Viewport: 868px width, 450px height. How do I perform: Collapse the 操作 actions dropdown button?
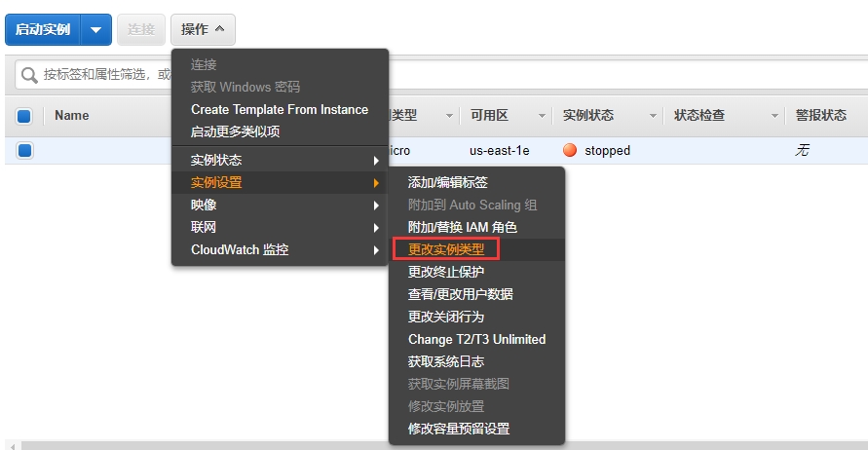(x=202, y=29)
